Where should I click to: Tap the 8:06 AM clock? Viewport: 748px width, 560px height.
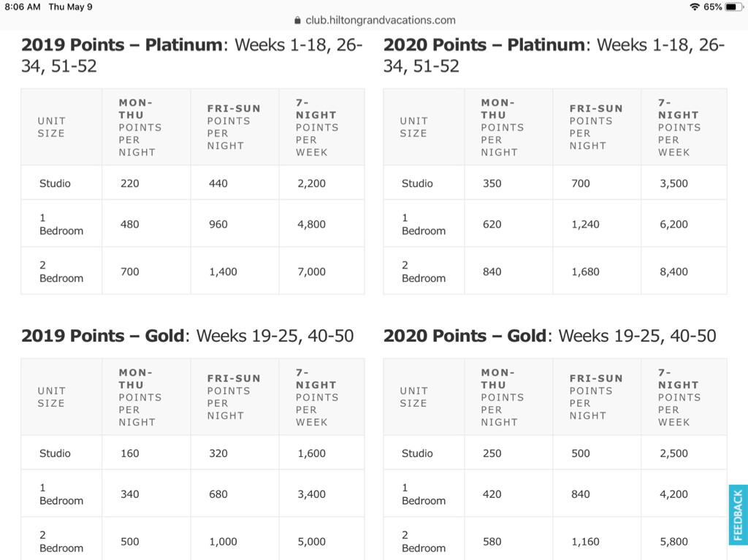[x=22, y=7]
